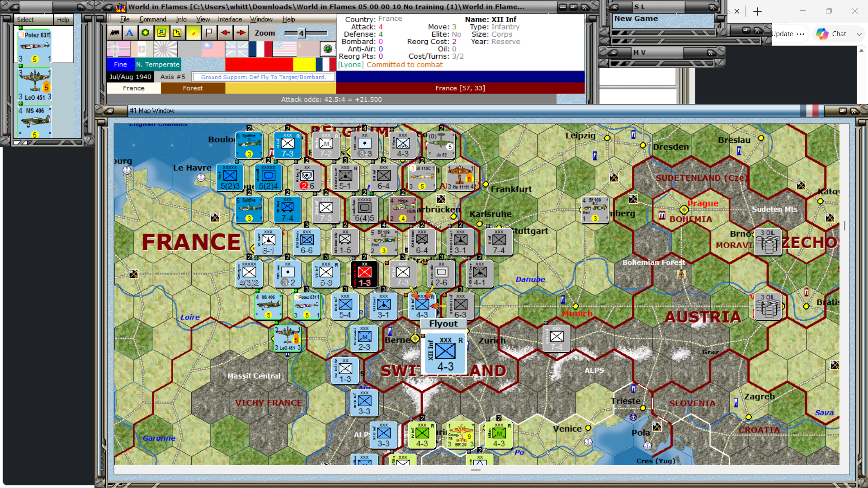Select the MS 406 fighter counter on the map
This screenshot has height=488, width=868.
point(269,306)
